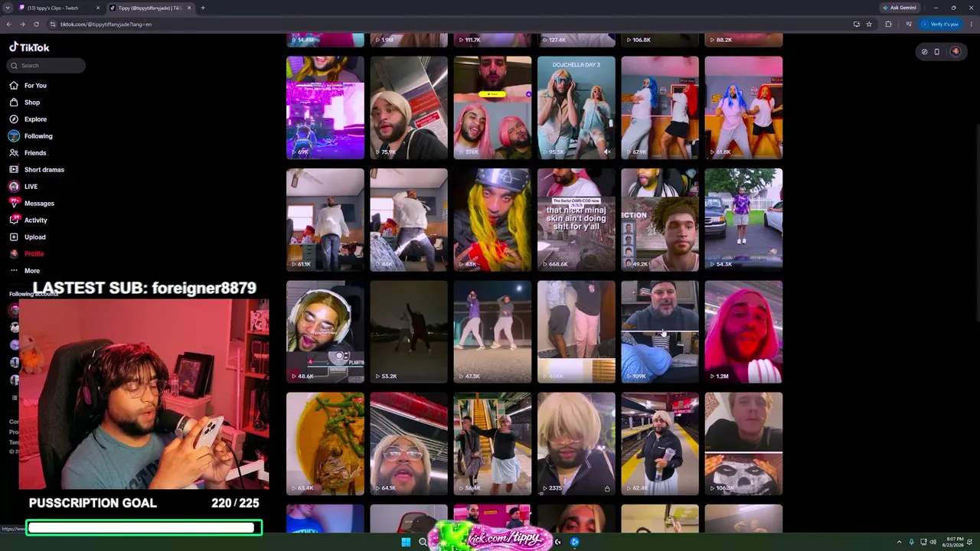Go to your Profile page
The width and height of the screenshot is (980, 551).
pos(27,254)
